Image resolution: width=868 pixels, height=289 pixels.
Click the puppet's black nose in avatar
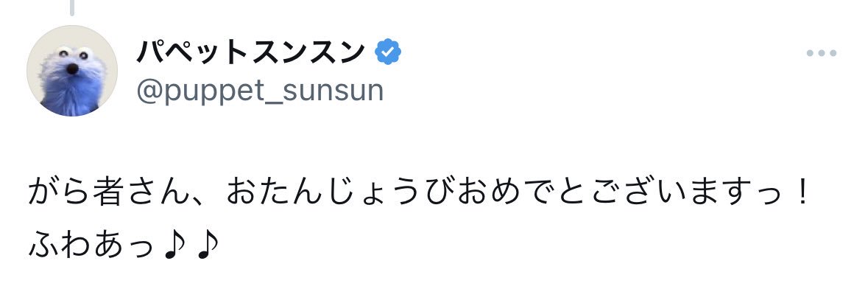point(73,69)
